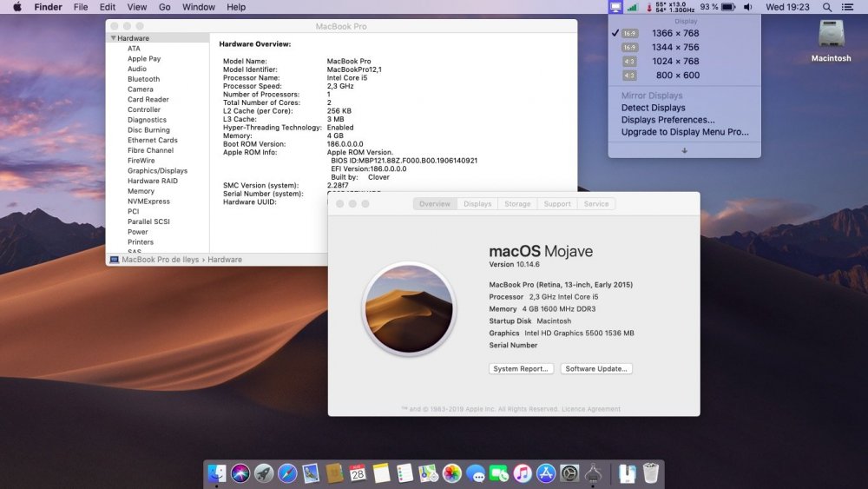Select Bluetooth in the Hardware sidebar
Viewport: 868px width, 489px height.
tap(143, 79)
